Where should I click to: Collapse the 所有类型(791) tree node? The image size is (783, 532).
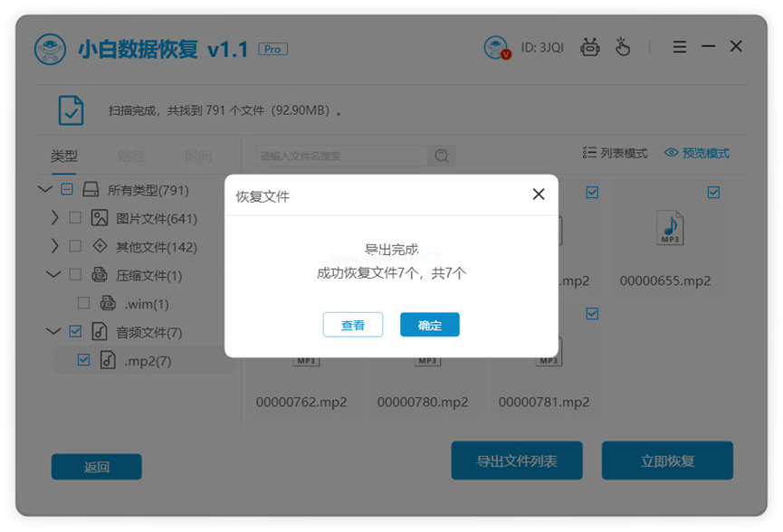point(44,189)
